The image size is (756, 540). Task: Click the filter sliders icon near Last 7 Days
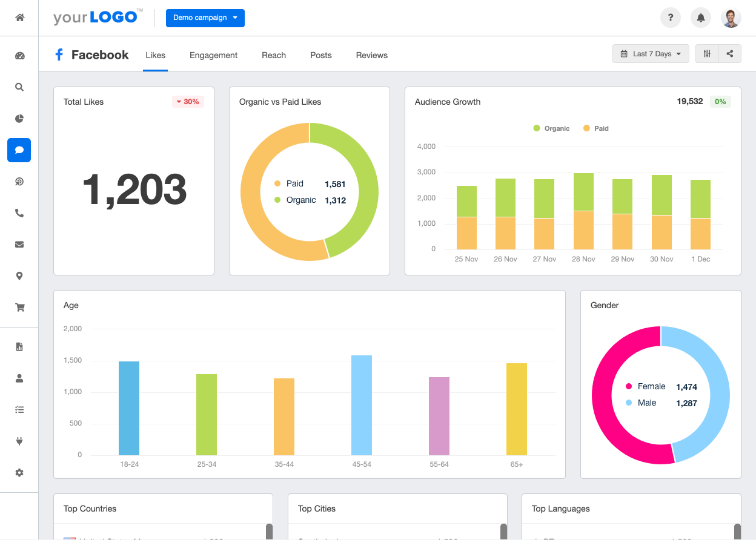[x=706, y=53]
